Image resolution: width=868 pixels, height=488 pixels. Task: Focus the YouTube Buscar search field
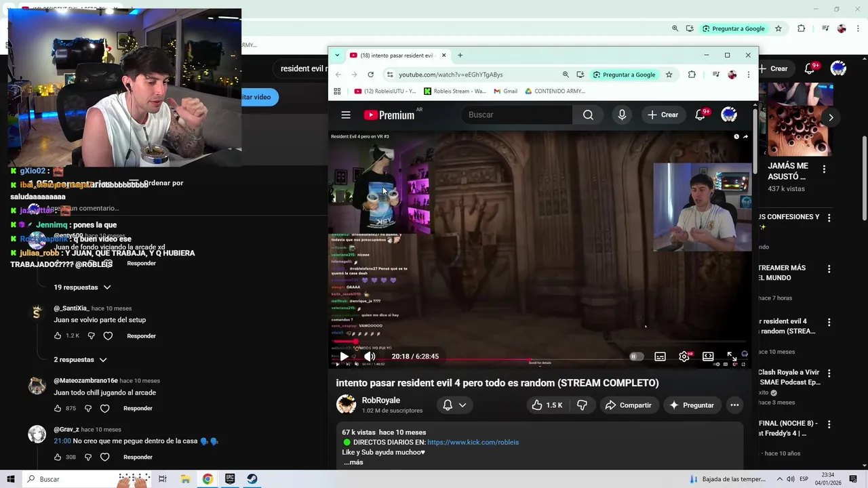click(x=517, y=115)
